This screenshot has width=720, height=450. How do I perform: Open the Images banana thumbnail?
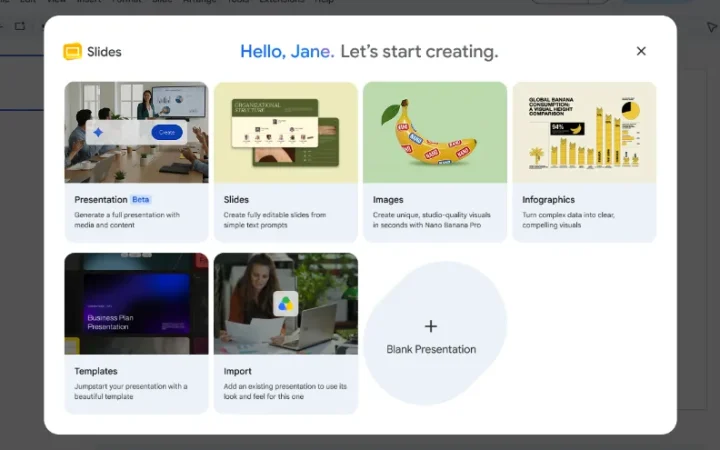[435, 132]
